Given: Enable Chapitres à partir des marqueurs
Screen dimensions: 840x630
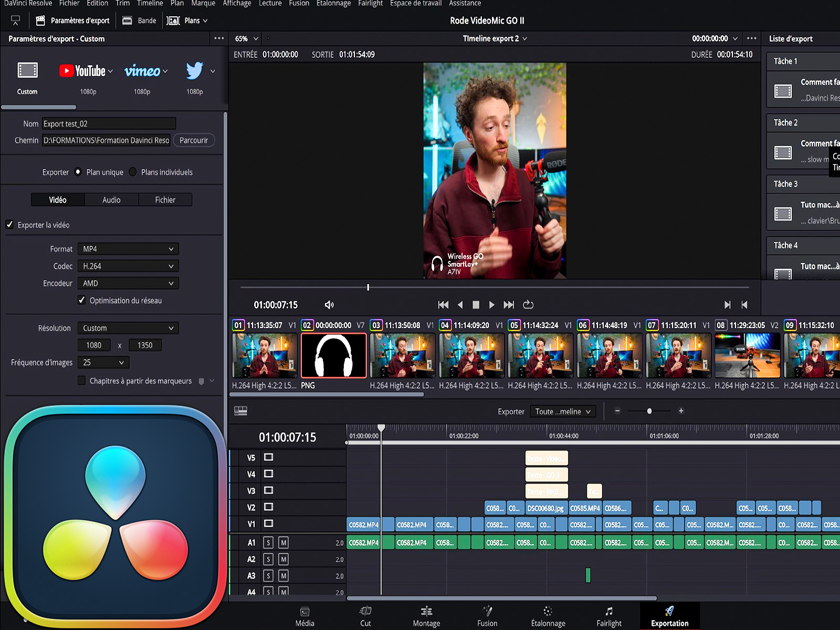Looking at the screenshot, I should point(81,381).
